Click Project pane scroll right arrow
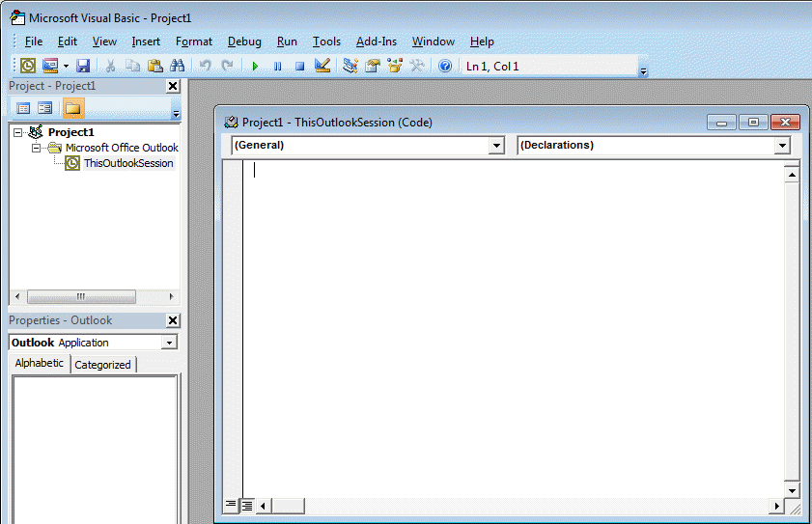The width and height of the screenshot is (812, 524). (172, 296)
